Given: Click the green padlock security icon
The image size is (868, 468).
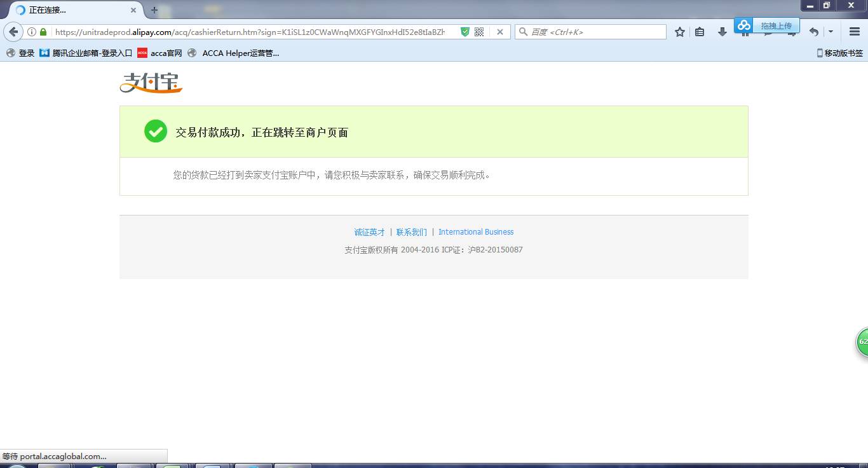Looking at the screenshot, I should 43,32.
